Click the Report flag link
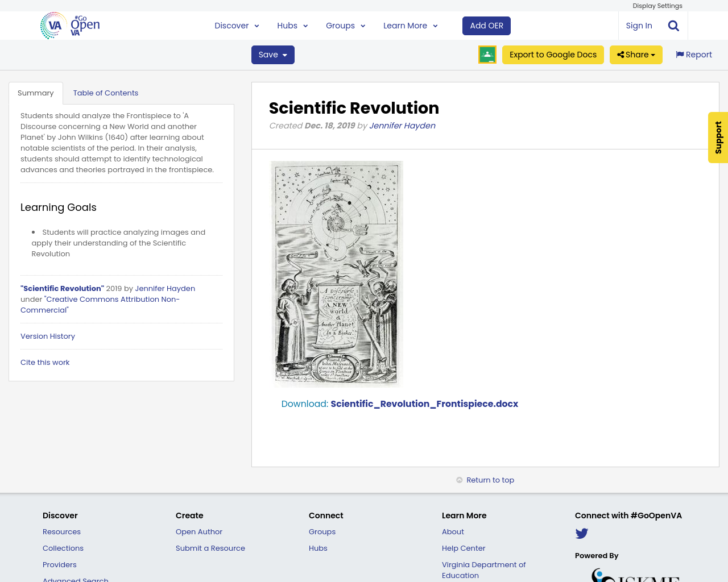728x582 pixels. 694,55
